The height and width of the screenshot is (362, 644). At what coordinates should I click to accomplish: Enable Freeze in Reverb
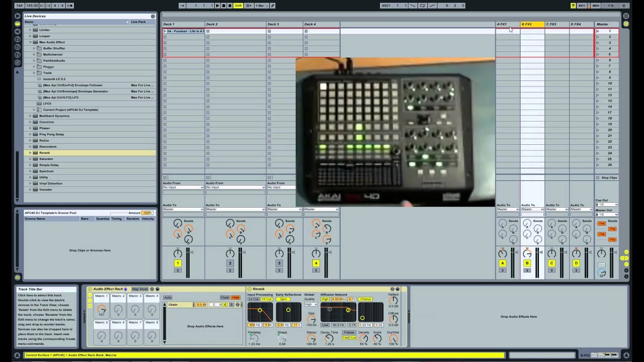(349, 332)
